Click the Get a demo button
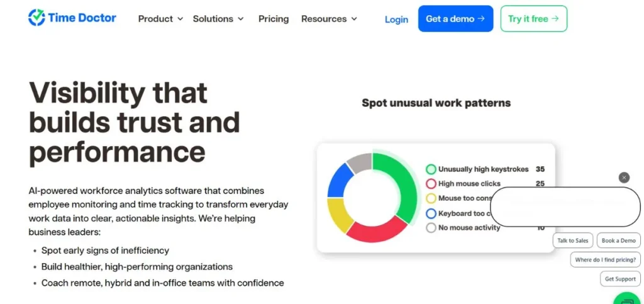 [455, 18]
